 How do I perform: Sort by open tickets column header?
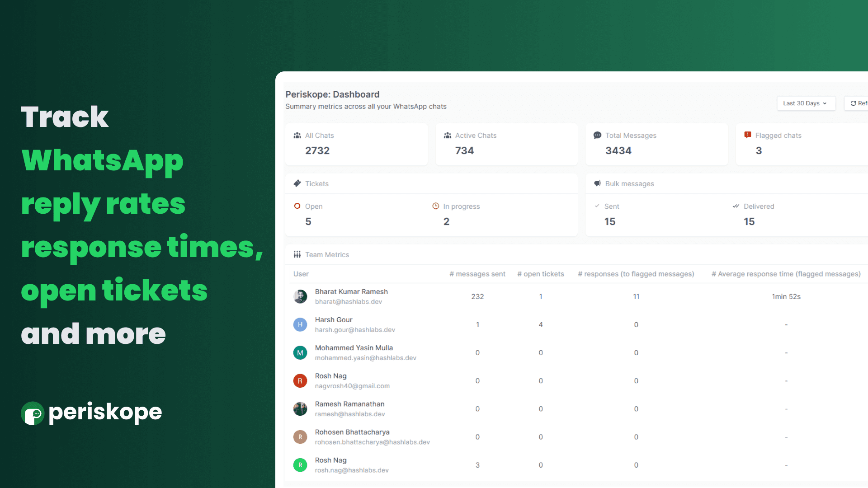tap(540, 274)
